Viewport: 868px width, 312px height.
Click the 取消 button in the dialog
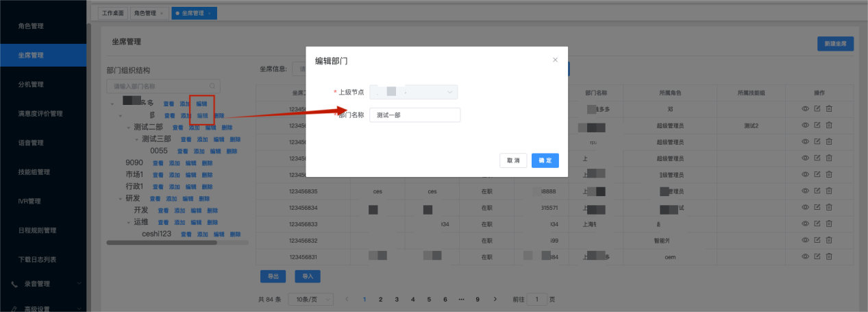[513, 160]
